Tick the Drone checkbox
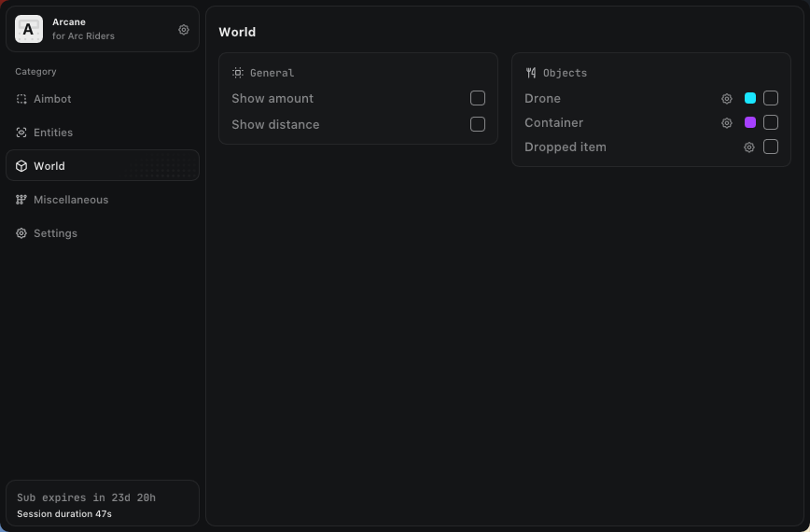 coord(771,98)
